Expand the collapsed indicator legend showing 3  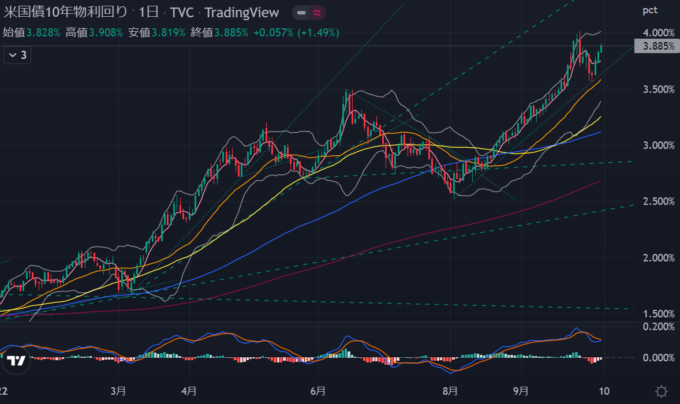pyautogui.click(x=17, y=55)
